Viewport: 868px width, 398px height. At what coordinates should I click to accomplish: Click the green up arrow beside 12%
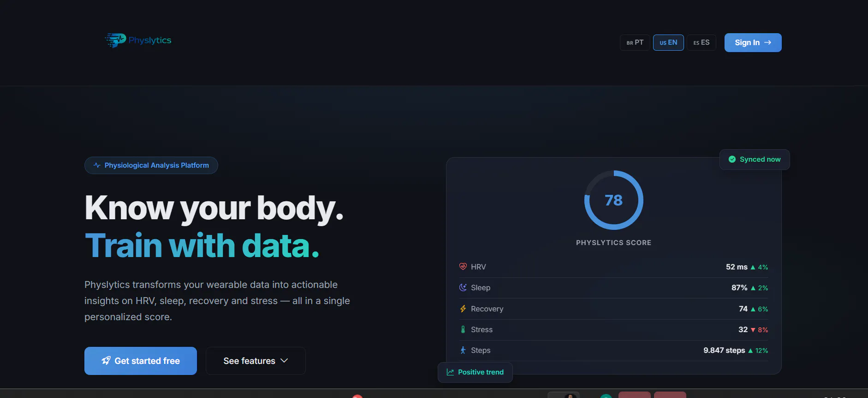click(750, 351)
